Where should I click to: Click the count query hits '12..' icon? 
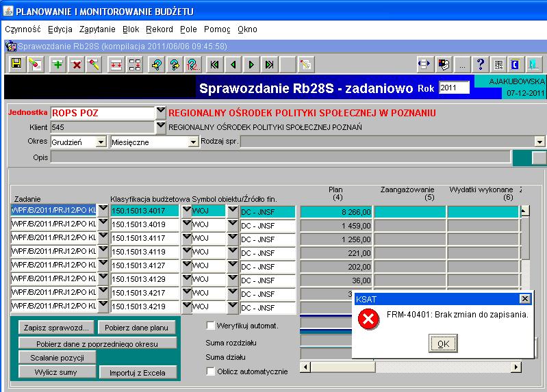[x=194, y=64]
